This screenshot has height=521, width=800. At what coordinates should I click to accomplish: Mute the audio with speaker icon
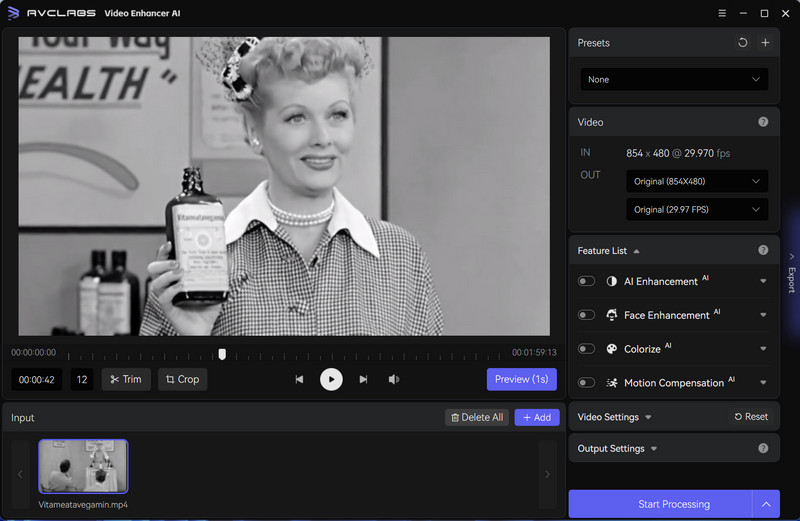pos(394,379)
